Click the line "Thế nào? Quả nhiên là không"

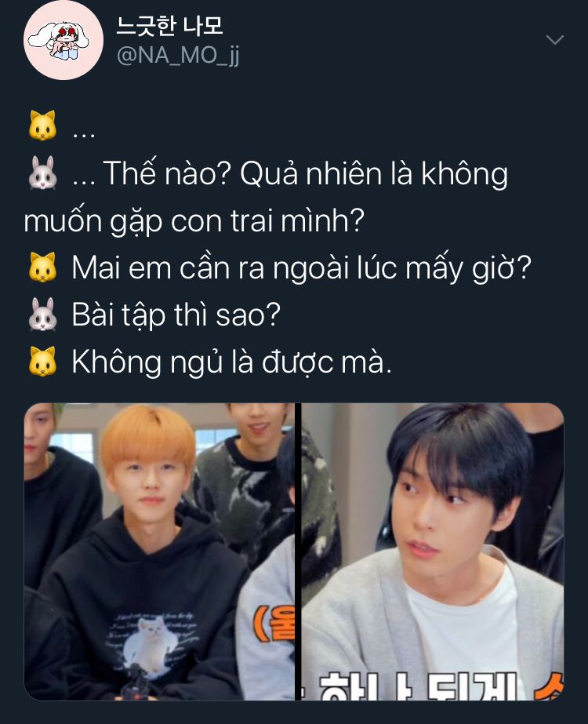click(305, 173)
